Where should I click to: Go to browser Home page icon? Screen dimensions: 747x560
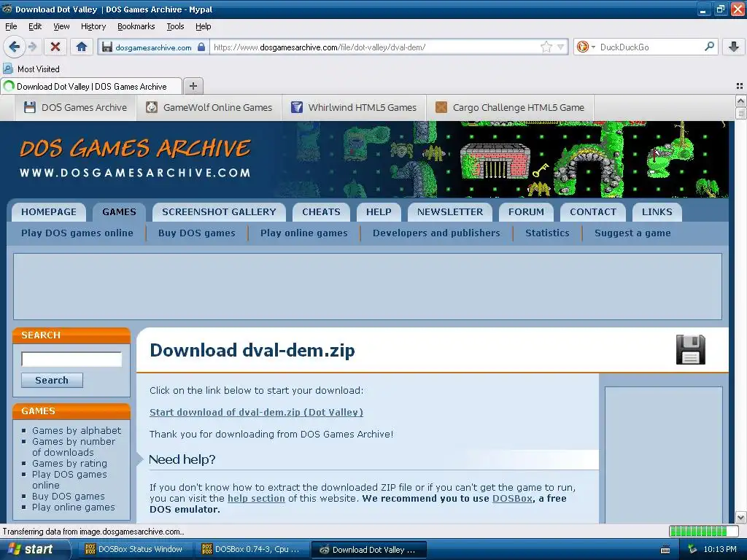click(82, 47)
